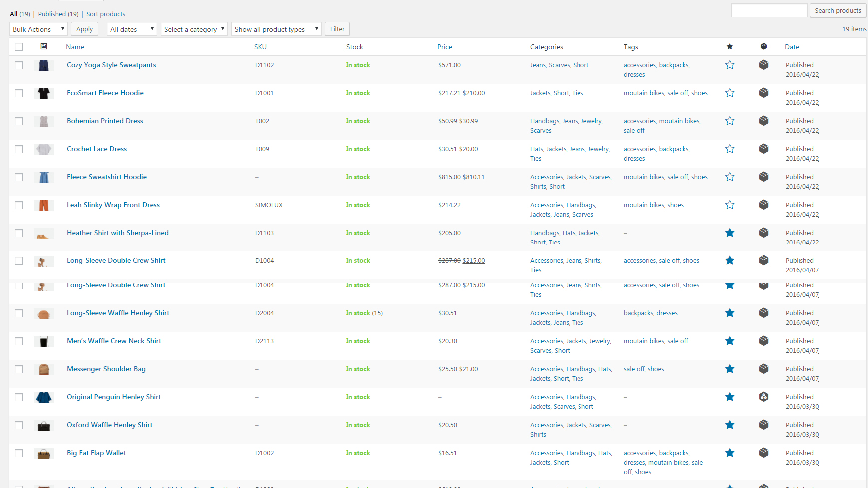Image resolution: width=868 pixels, height=488 pixels.
Task: Sort table by Date column
Action: click(792, 47)
